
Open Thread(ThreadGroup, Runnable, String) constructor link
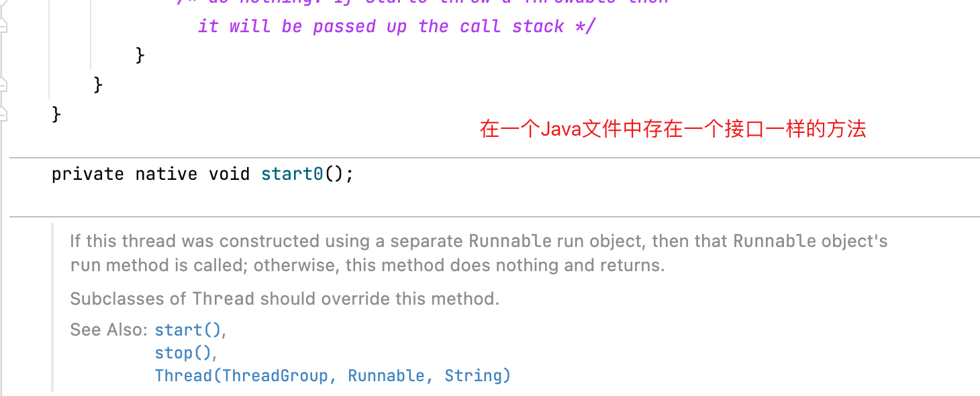click(x=332, y=376)
